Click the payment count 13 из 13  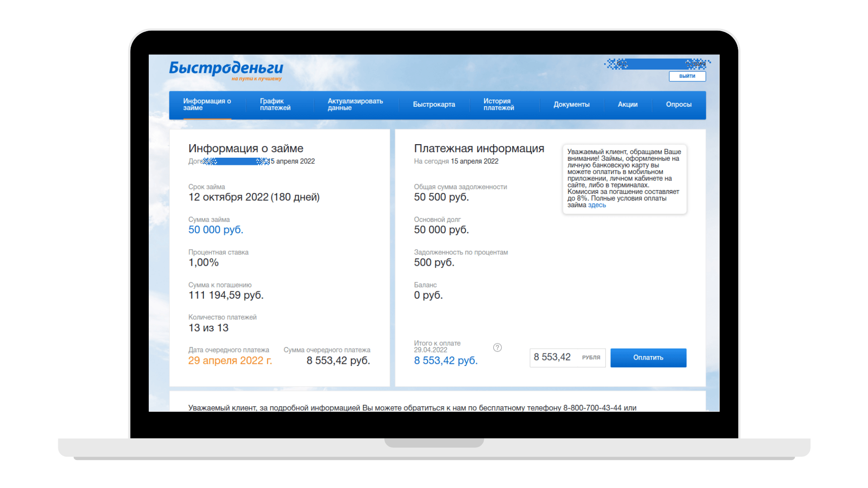tap(208, 328)
